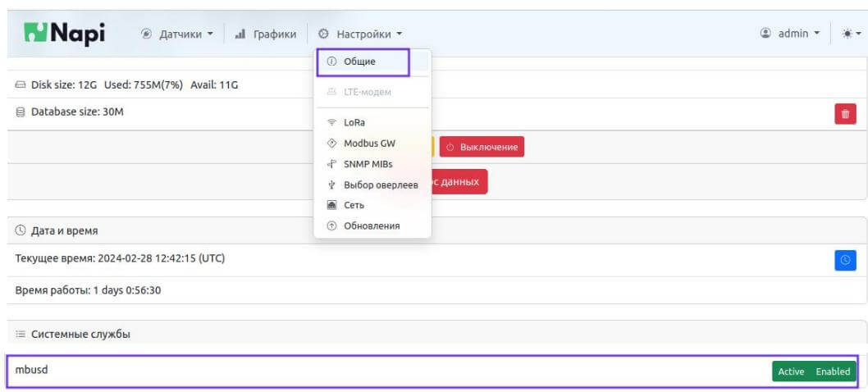Choose Modbus GW in the menu
The image size is (868, 392).
[368, 143]
